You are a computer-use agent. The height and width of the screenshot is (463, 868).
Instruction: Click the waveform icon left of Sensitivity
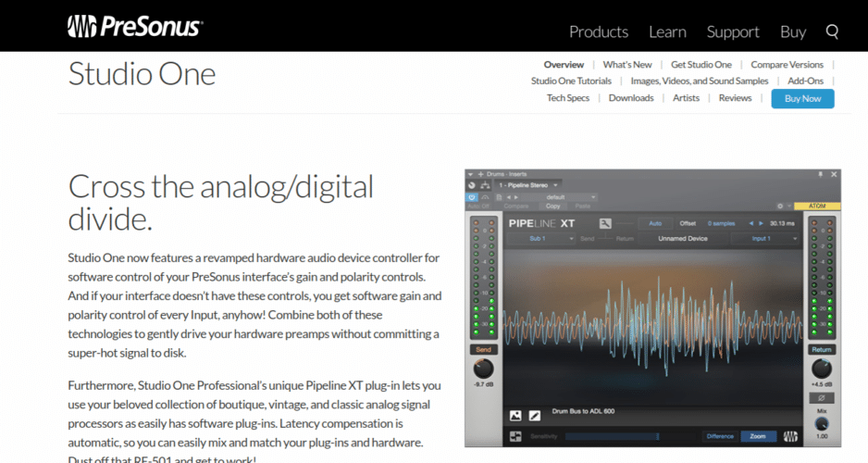515,436
